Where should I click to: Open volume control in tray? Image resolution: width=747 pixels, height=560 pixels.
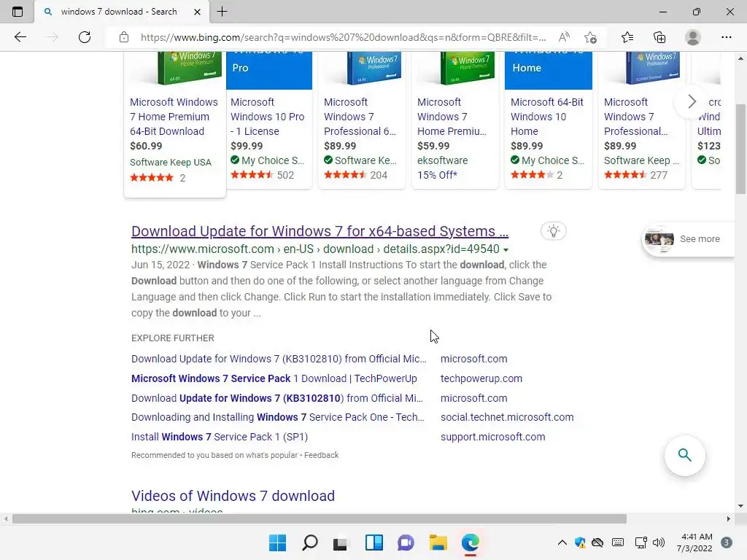[x=659, y=542]
